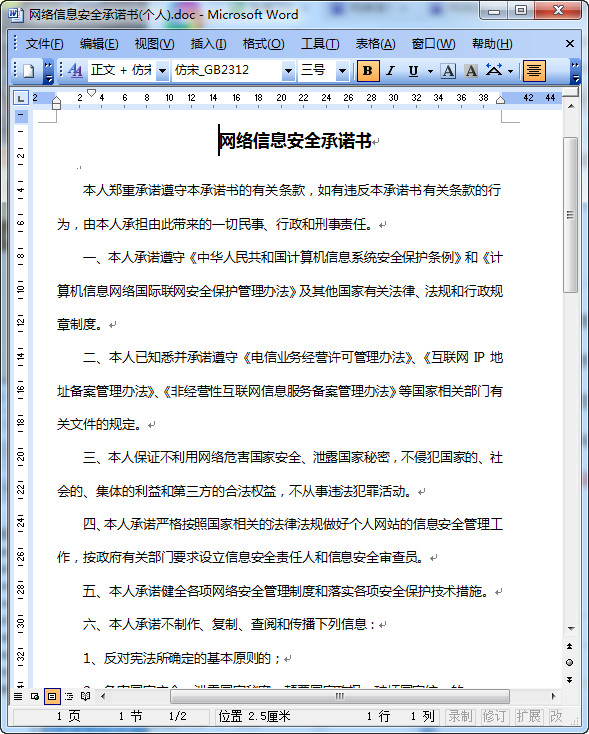The image size is (589, 734).
Task: Close the document with menu bar X
Action: (569, 44)
